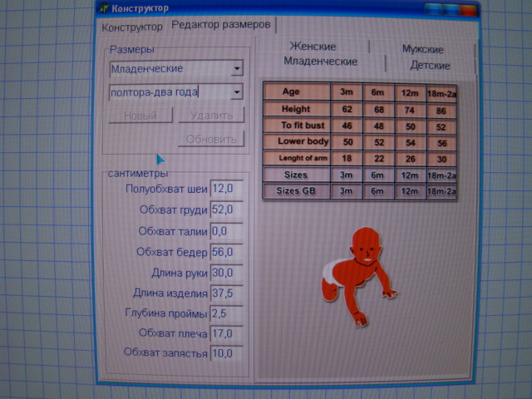Click the 6m cell in Age row
This screenshot has height=399, width=532.
coord(377,92)
